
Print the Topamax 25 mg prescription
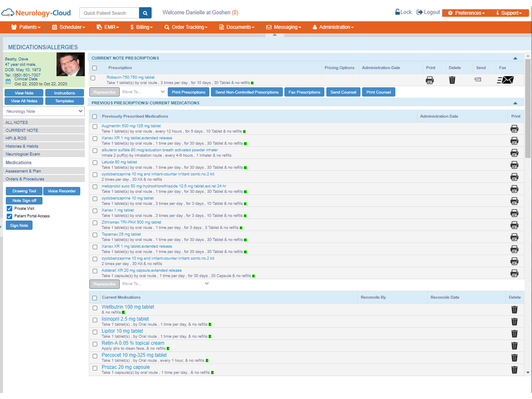(x=514, y=237)
